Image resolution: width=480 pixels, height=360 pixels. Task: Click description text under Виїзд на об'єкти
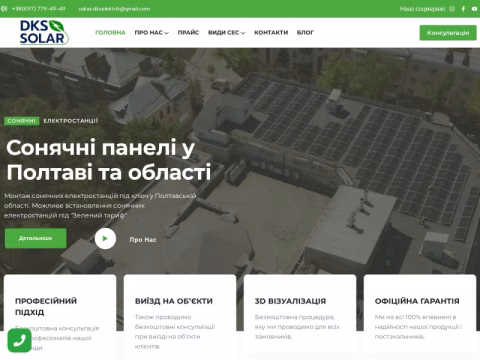click(x=175, y=332)
